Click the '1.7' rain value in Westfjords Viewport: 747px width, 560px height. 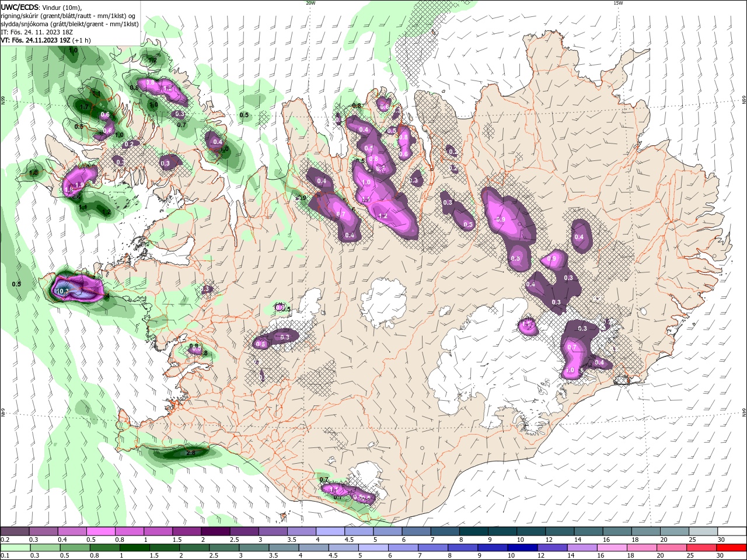[83, 107]
